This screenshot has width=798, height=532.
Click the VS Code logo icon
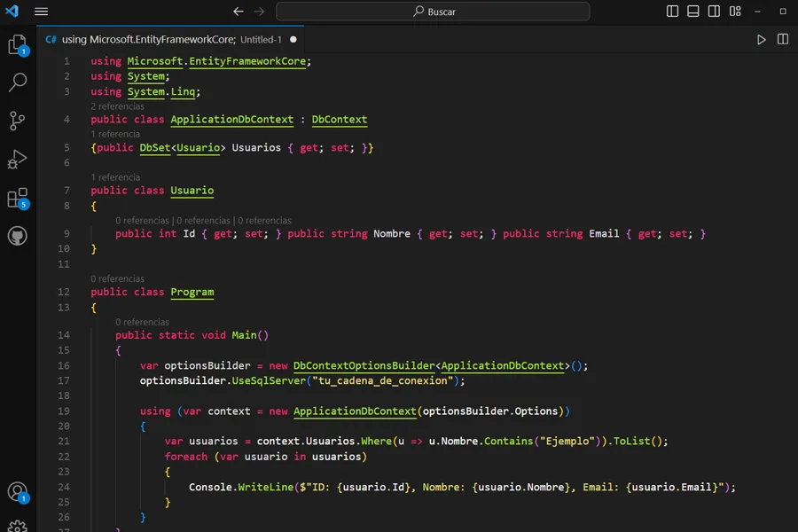coord(12,11)
